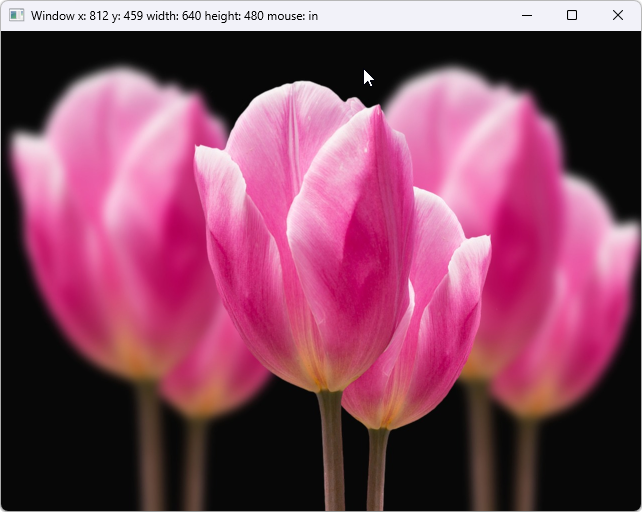The width and height of the screenshot is (642, 512).
Task: Click the window title text starting "Window x: 812"
Action: click(x=174, y=16)
